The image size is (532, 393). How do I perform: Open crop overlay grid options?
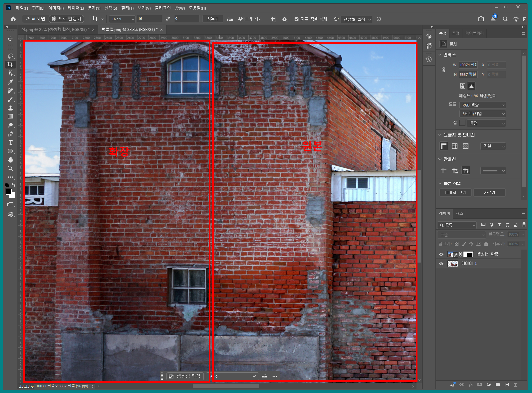[273, 19]
